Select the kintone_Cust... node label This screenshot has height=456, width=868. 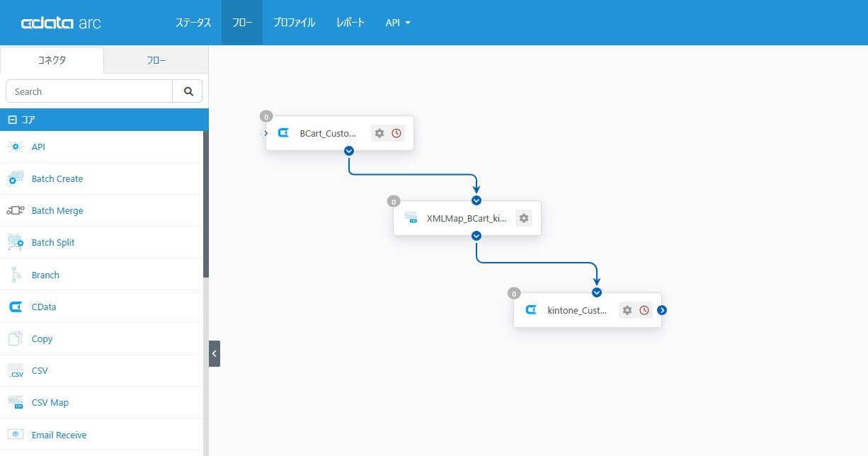pos(577,310)
